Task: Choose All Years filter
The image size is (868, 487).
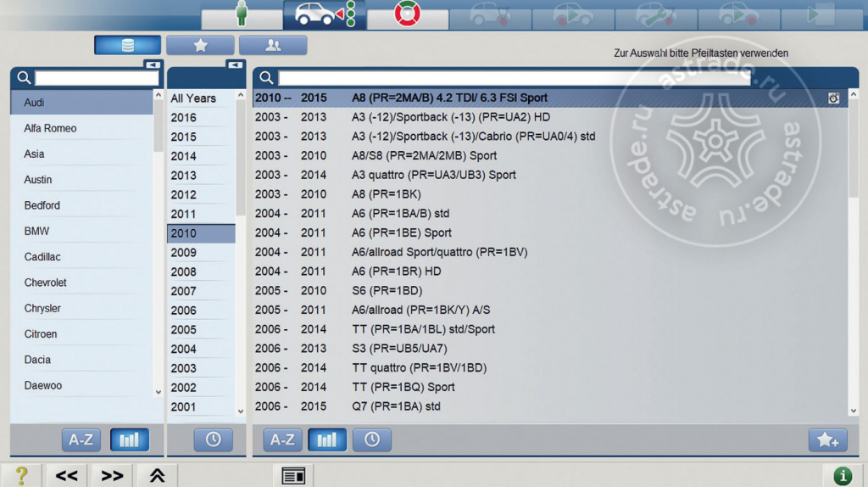Action: tap(201, 98)
